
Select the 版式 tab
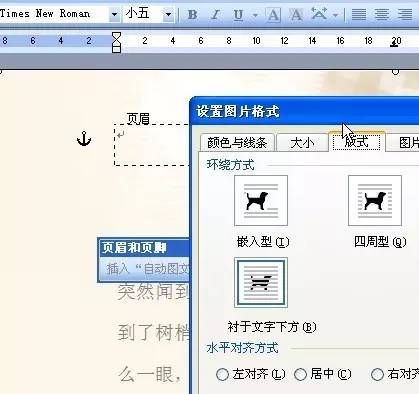356,142
